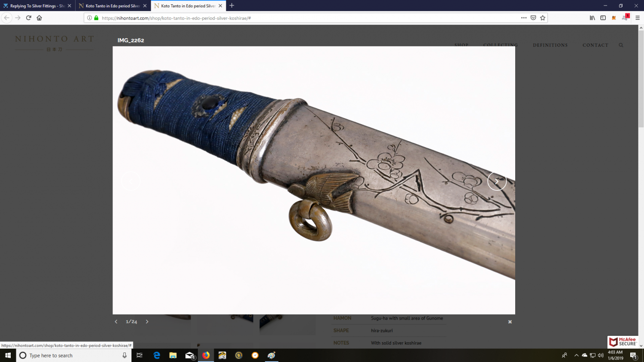Open the CONTACT menu item
The image size is (644, 362).
(x=595, y=45)
